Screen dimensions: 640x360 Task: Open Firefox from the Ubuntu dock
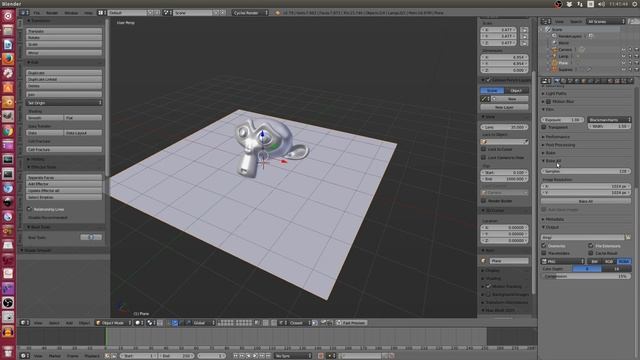8,59
